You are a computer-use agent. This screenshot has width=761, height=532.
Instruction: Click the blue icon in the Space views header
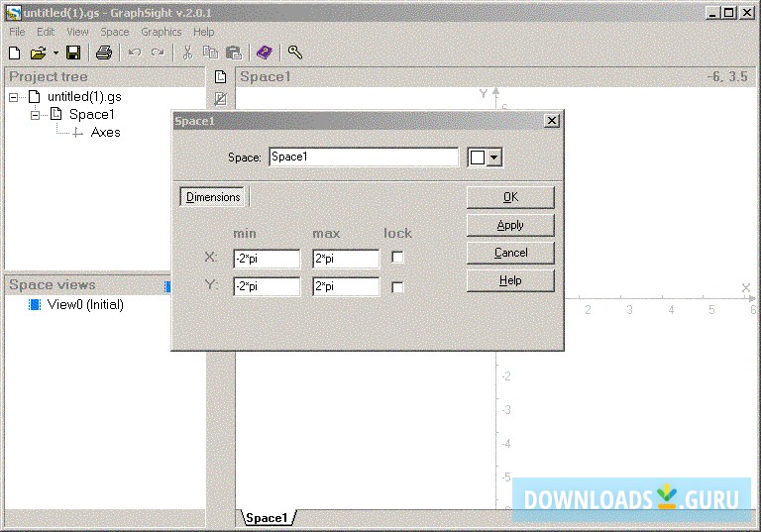point(167,286)
